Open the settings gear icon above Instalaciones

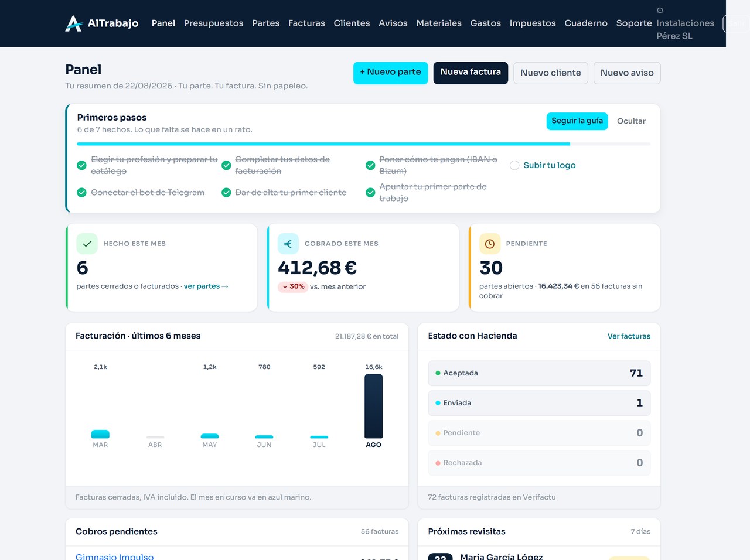tap(660, 11)
